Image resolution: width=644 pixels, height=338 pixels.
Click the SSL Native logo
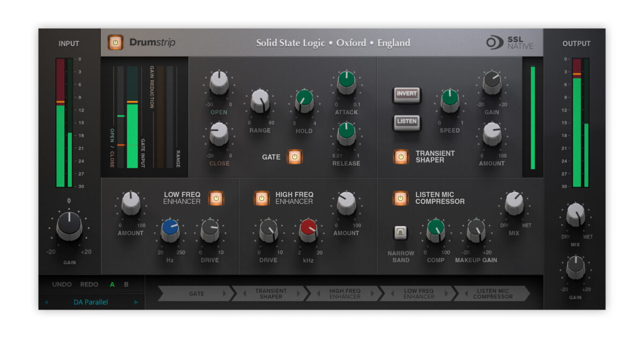click(510, 43)
